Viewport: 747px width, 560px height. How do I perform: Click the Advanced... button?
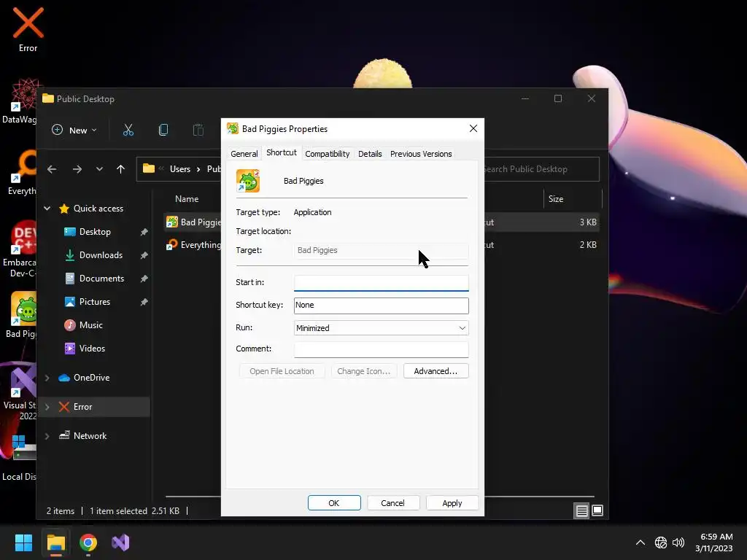pos(436,371)
